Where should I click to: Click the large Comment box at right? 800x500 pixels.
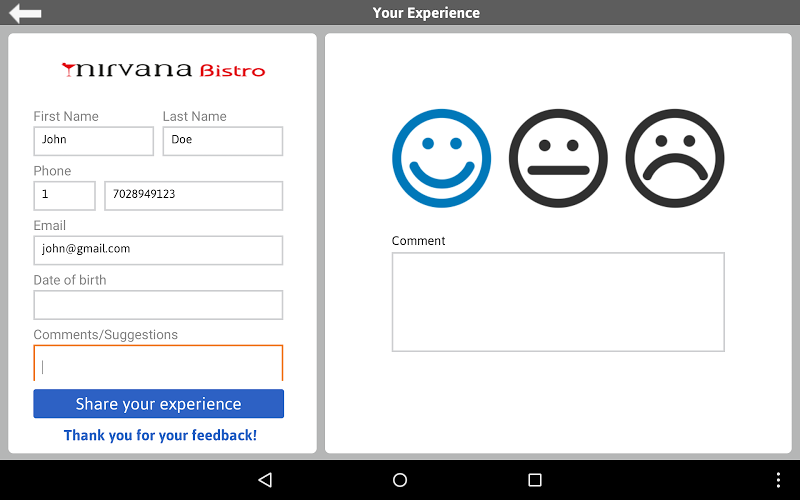pos(558,302)
